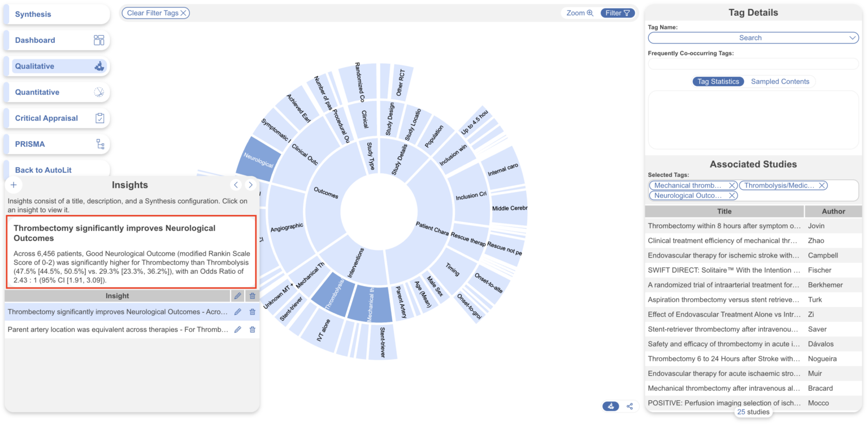Open the Dashboard section
This screenshot has width=868, height=424.
[57, 40]
